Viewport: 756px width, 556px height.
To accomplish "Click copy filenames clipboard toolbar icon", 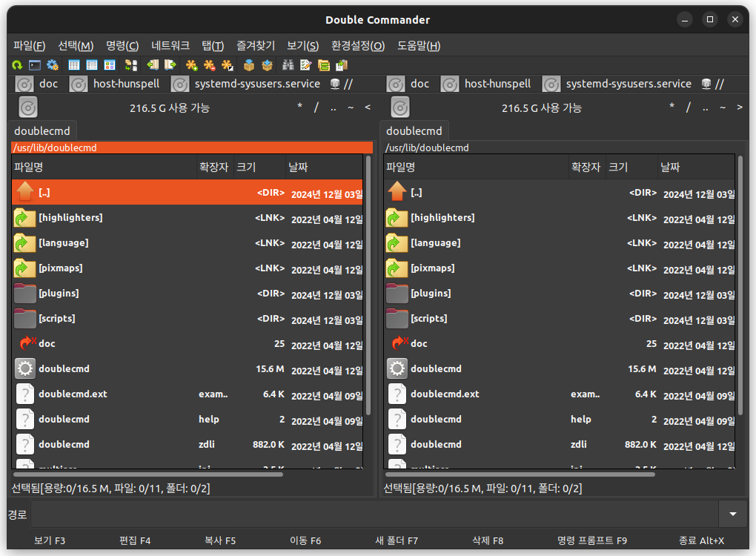I will click(342, 65).
